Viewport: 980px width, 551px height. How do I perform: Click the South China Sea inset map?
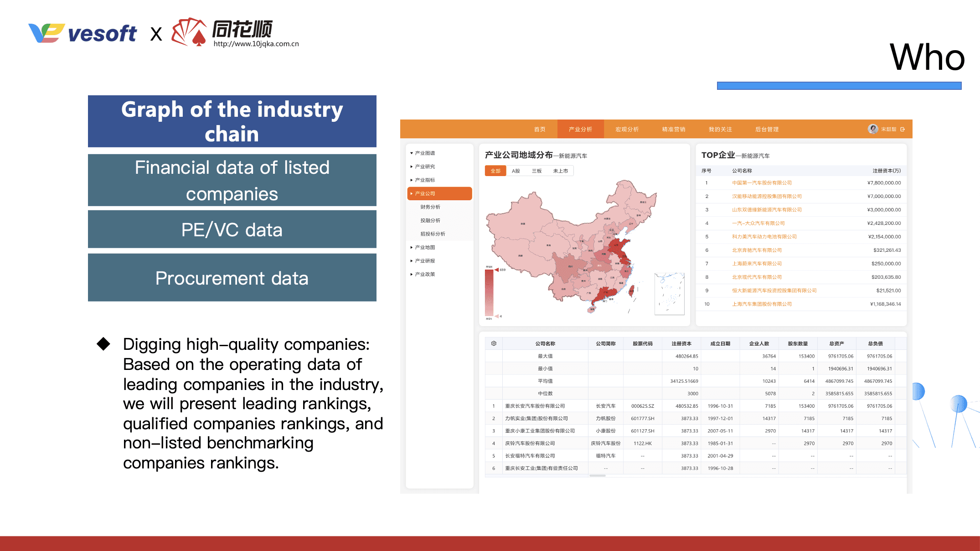coord(669,294)
